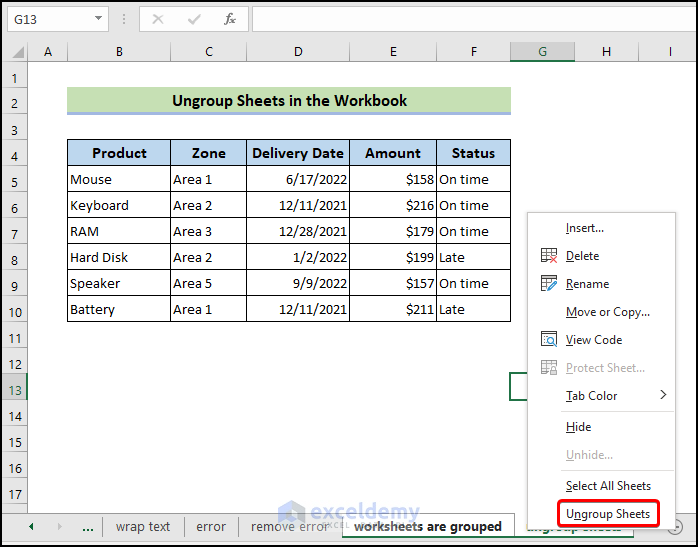
Task: Click the Delete sheet icon in context menu
Action: (549, 255)
